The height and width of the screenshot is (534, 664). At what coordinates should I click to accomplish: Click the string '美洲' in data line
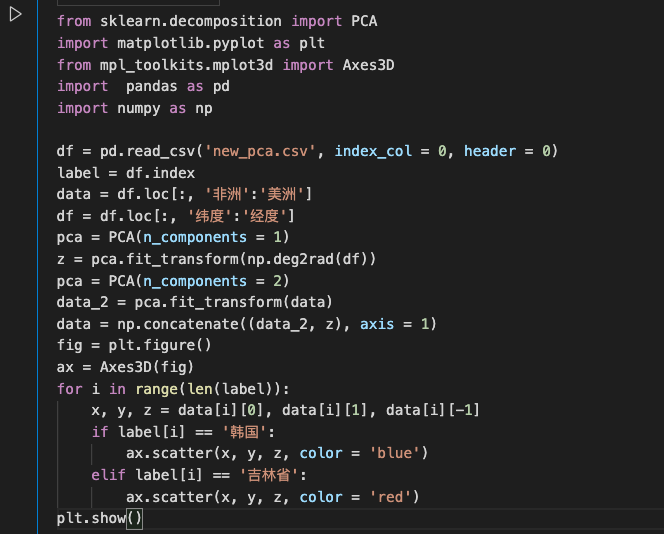click(282, 194)
